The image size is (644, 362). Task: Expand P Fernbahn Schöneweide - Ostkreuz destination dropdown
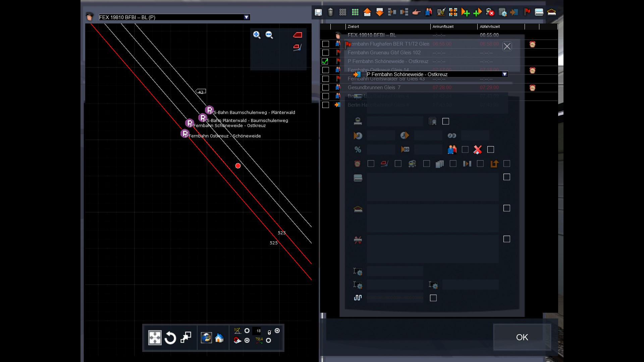(504, 74)
